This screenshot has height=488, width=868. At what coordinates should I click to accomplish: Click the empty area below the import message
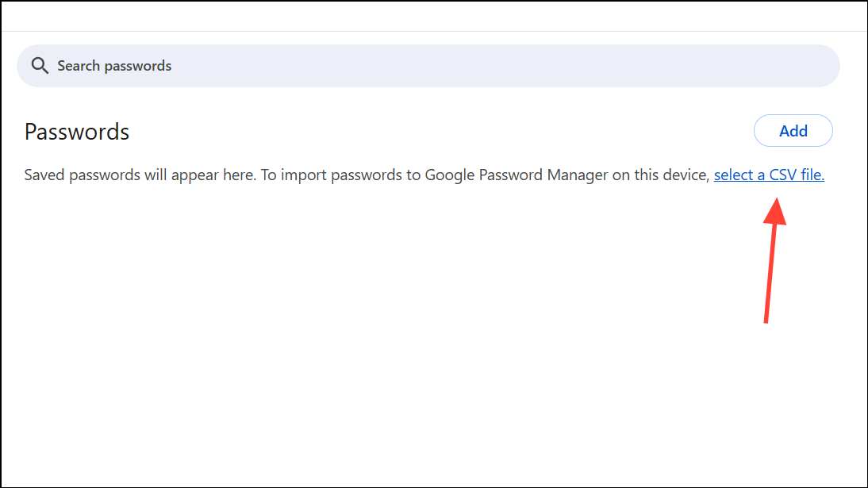click(397, 333)
